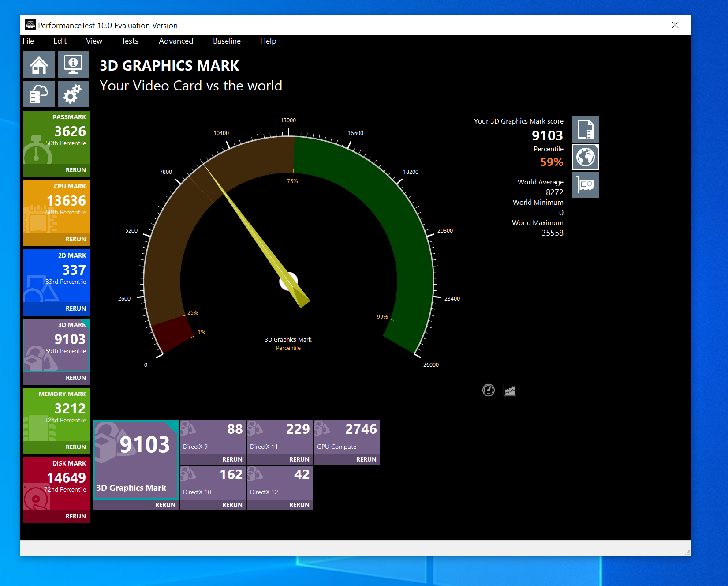This screenshot has height=586, width=728.
Task: Open the Edit menu
Action: click(x=60, y=41)
